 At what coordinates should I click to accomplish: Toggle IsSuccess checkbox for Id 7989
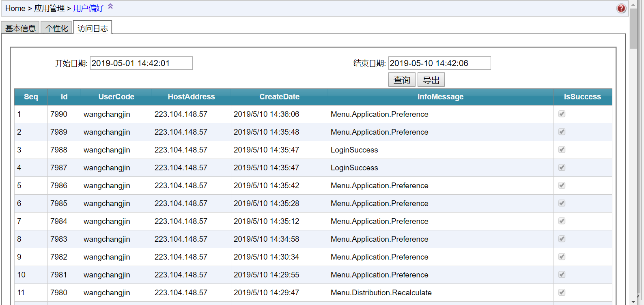click(562, 132)
